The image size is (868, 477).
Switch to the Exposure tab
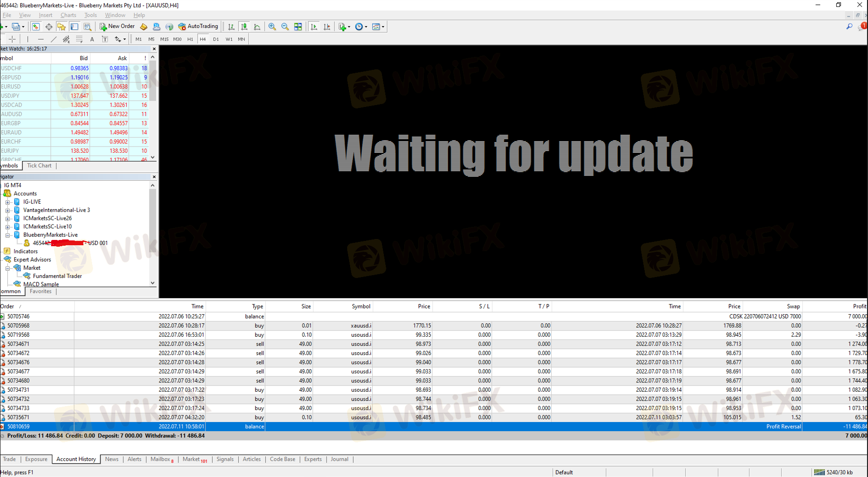pos(36,459)
